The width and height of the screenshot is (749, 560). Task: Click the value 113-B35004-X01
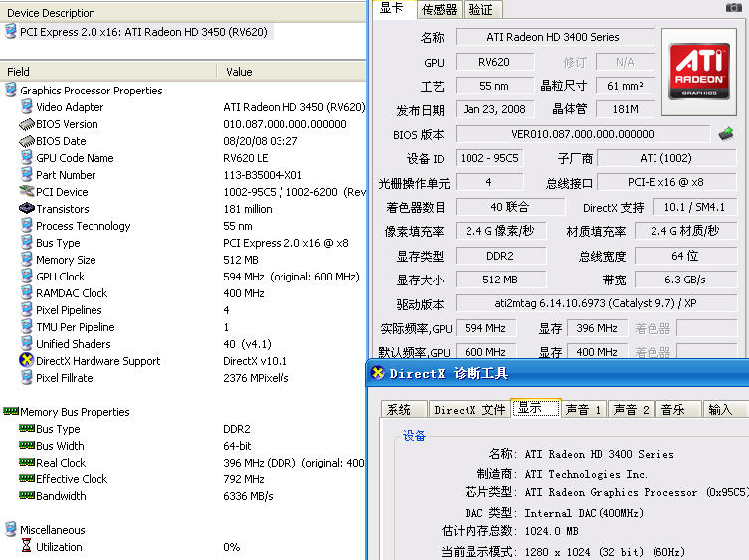(263, 175)
